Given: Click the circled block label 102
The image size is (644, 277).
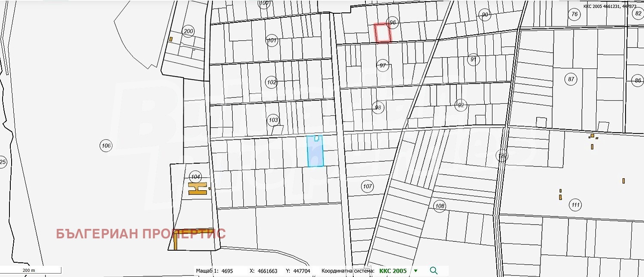Looking at the screenshot, I should (x=271, y=82).
